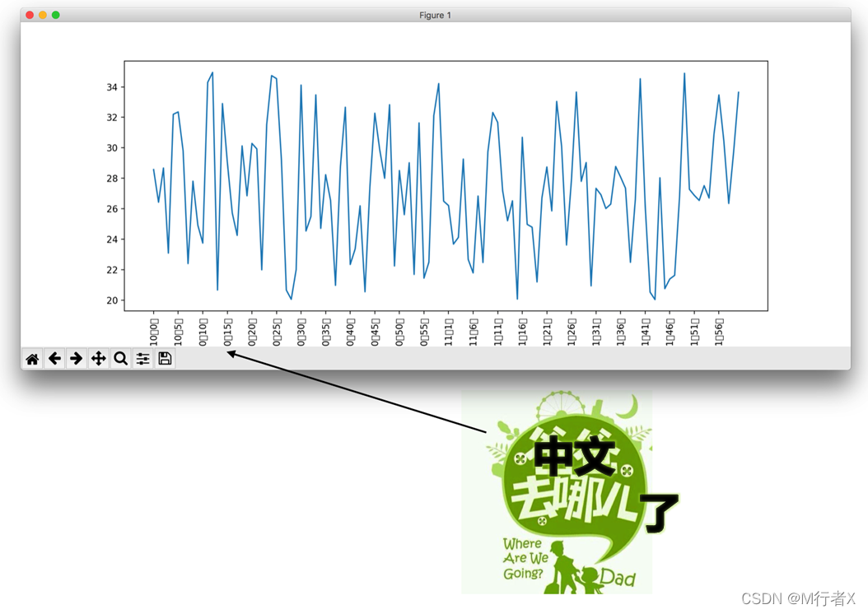Reset view with the Home icon
The width and height of the screenshot is (868, 614).
pos(32,359)
